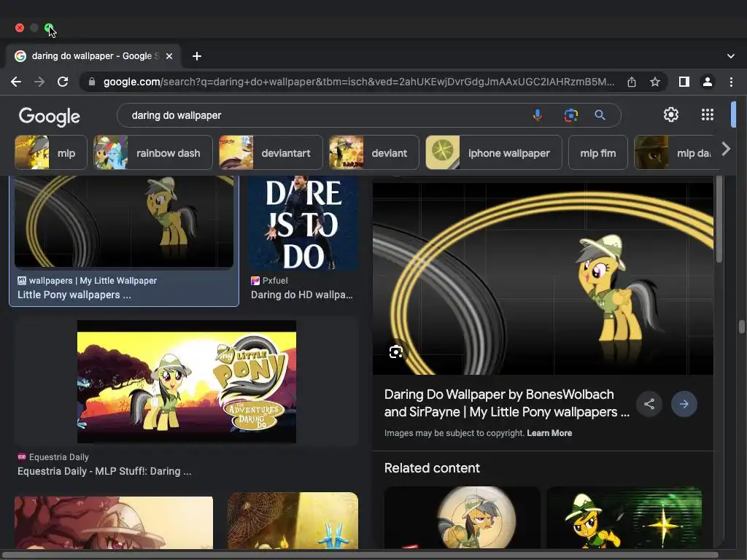
Task: Show more filter chips with right chevron
Action: click(x=726, y=149)
